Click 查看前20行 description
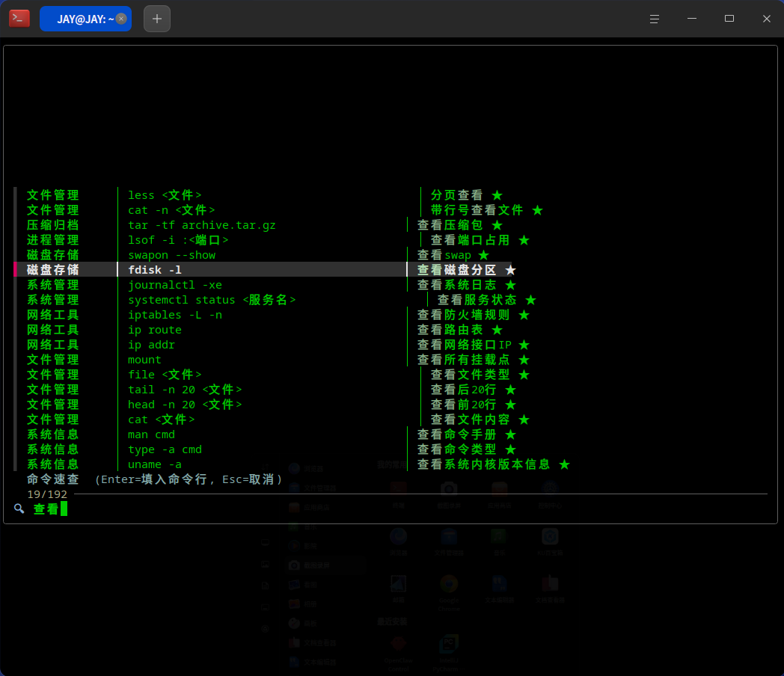784x676 pixels. (464, 405)
